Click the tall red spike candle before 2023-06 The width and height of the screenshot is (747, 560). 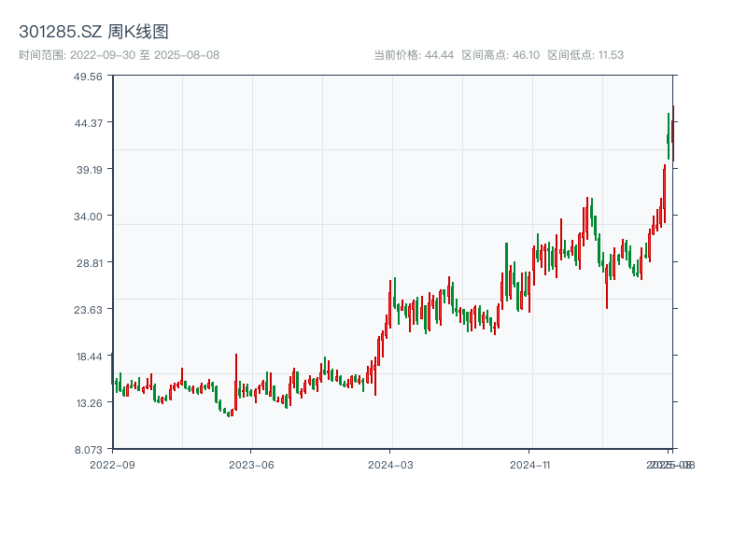236,382
